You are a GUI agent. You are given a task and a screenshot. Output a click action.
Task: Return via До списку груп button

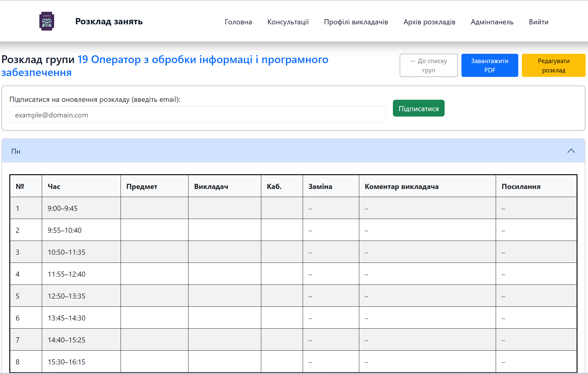pyautogui.click(x=428, y=65)
